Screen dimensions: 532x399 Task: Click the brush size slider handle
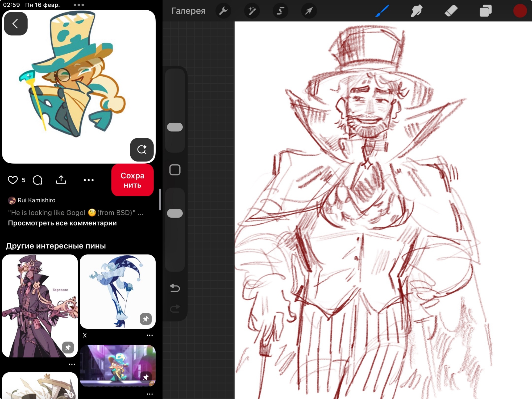point(175,127)
